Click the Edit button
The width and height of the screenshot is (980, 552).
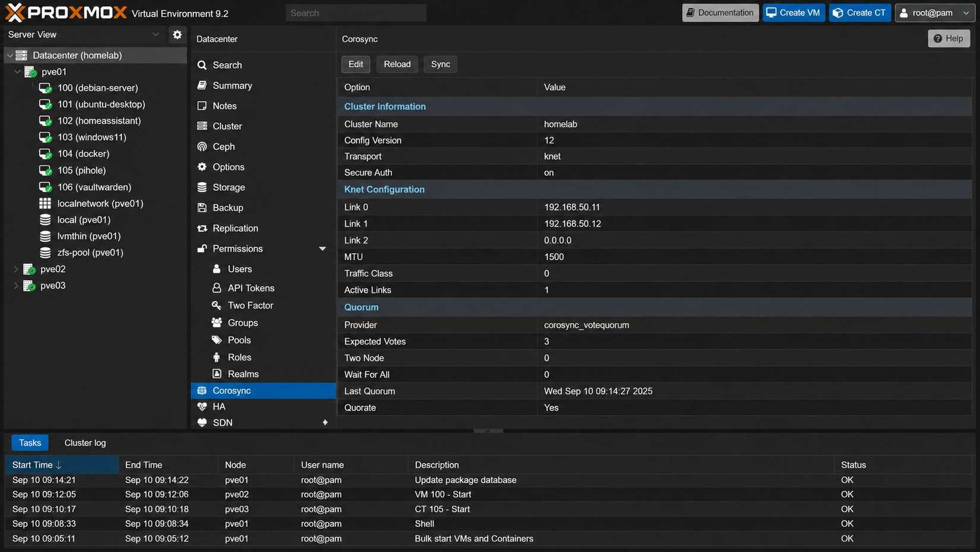pyautogui.click(x=356, y=64)
